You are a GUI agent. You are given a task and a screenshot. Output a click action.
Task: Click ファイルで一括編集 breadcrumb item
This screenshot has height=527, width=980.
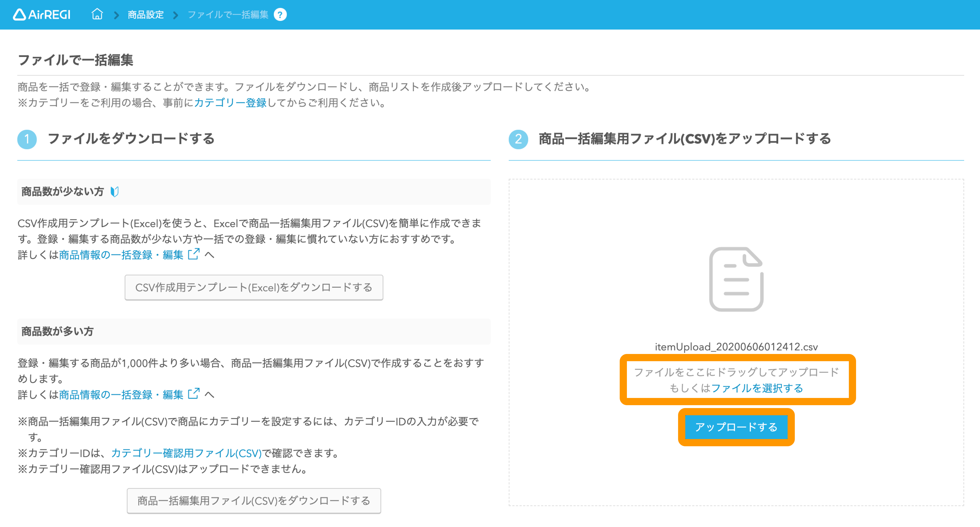tap(228, 14)
